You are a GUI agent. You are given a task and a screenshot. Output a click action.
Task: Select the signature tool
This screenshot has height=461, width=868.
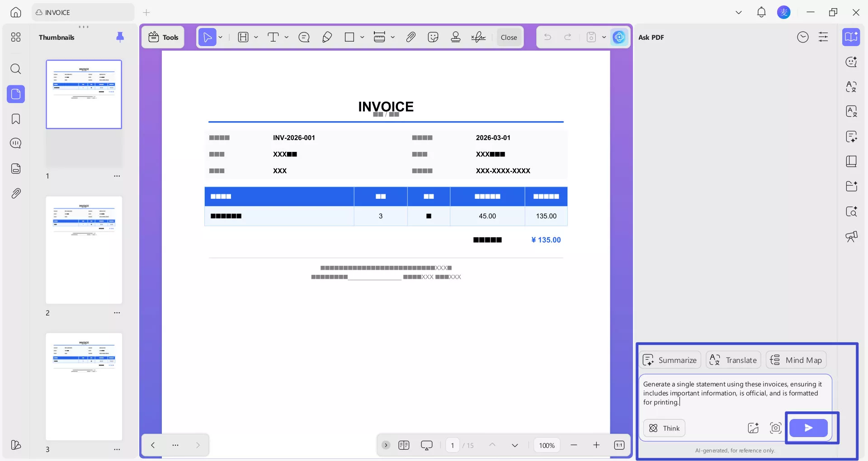click(478, 37)
